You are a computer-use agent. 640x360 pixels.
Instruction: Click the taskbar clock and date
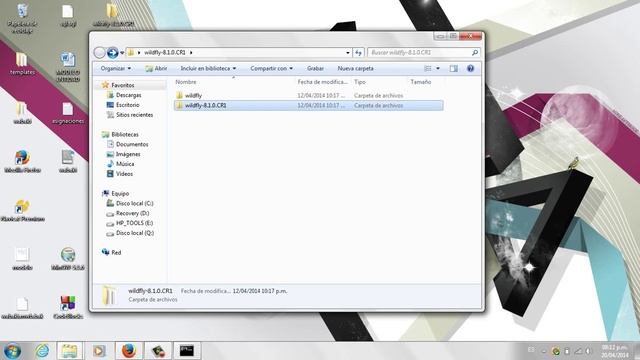[615, 351]
